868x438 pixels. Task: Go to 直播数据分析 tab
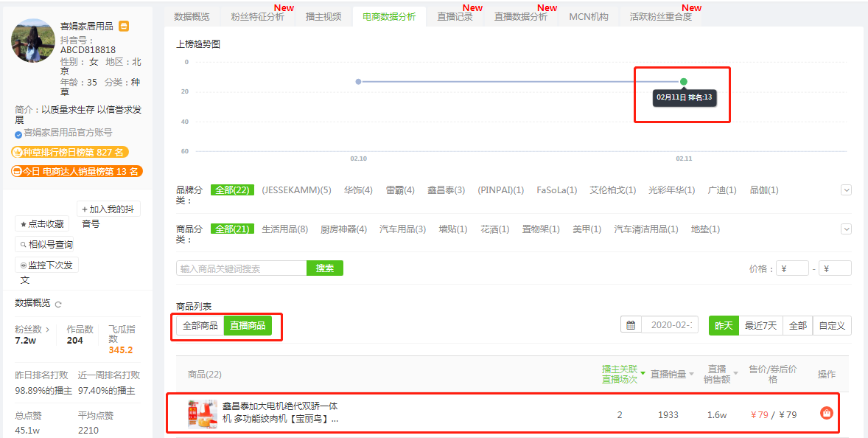click(521, 17)
